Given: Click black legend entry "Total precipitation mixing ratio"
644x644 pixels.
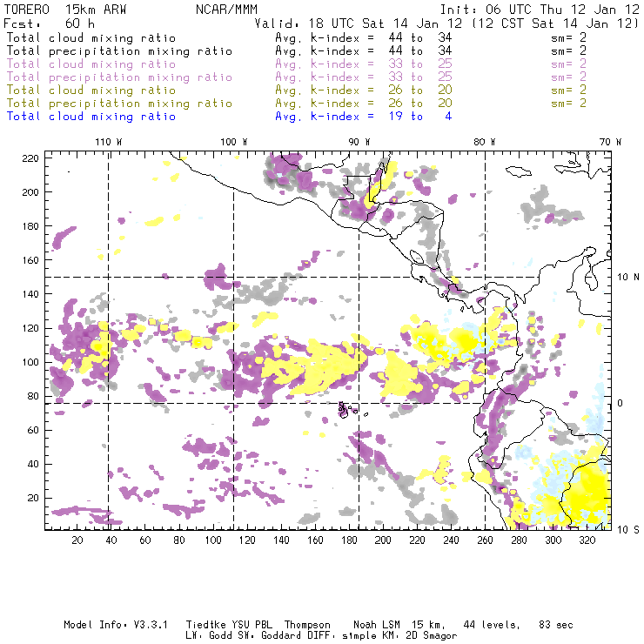Looking at the screenshot, I should [119, 51].
